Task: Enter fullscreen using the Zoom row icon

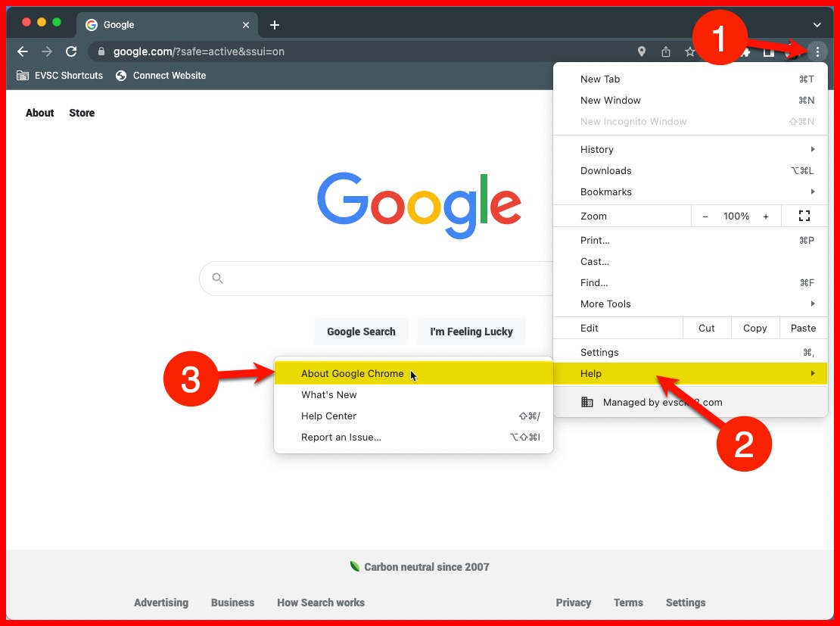Action: (x=804, y=216)
